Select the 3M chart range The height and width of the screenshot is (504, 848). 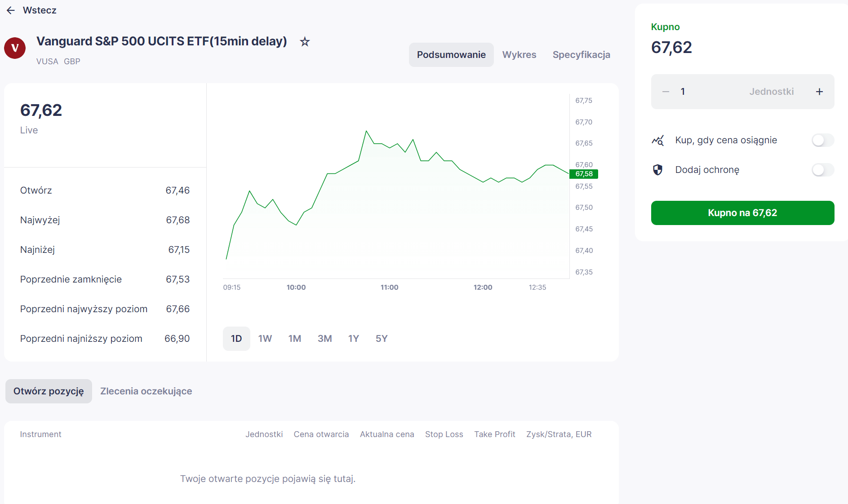pyautogui.click(x=325, y=339)
